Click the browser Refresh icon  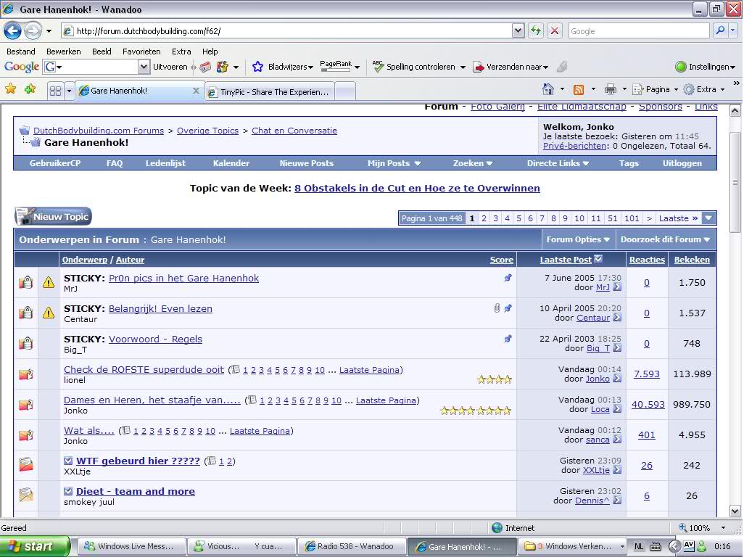536,31
